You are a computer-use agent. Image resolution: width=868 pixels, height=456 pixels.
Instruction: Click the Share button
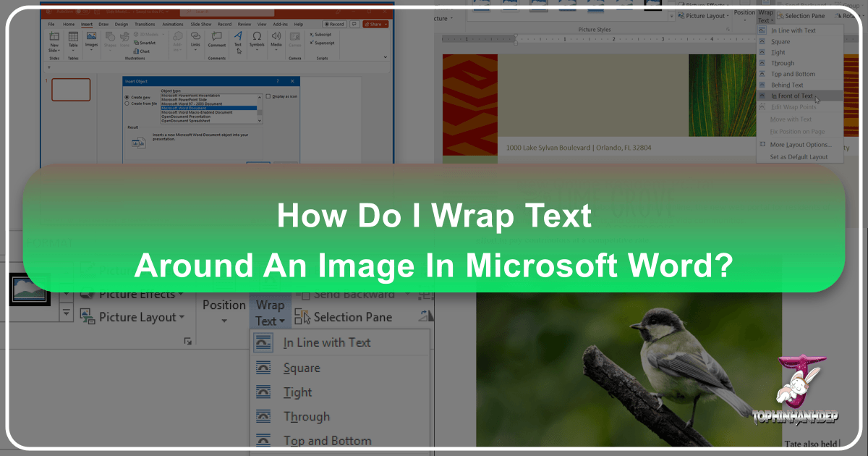point(375,23)
